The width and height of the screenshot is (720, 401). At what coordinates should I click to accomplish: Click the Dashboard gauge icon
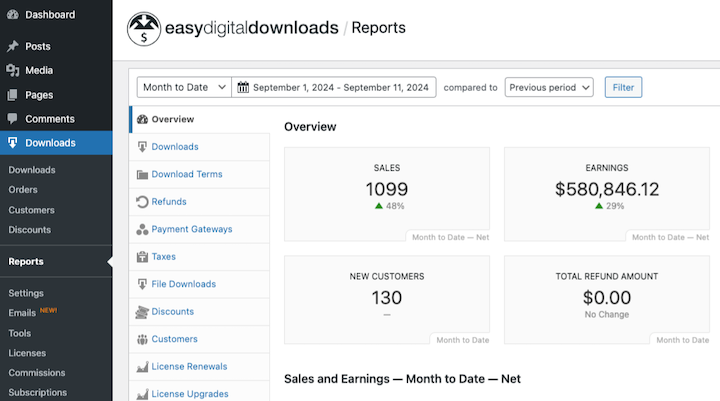13,15
